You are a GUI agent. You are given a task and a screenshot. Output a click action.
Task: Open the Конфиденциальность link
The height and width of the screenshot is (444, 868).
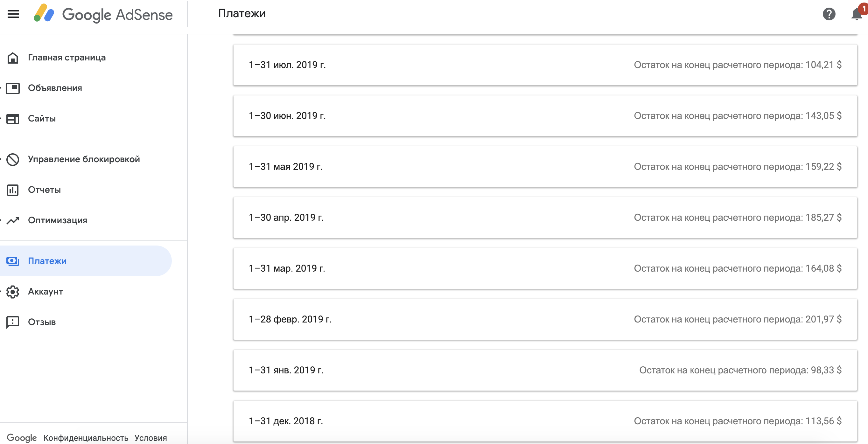(86, 438)
